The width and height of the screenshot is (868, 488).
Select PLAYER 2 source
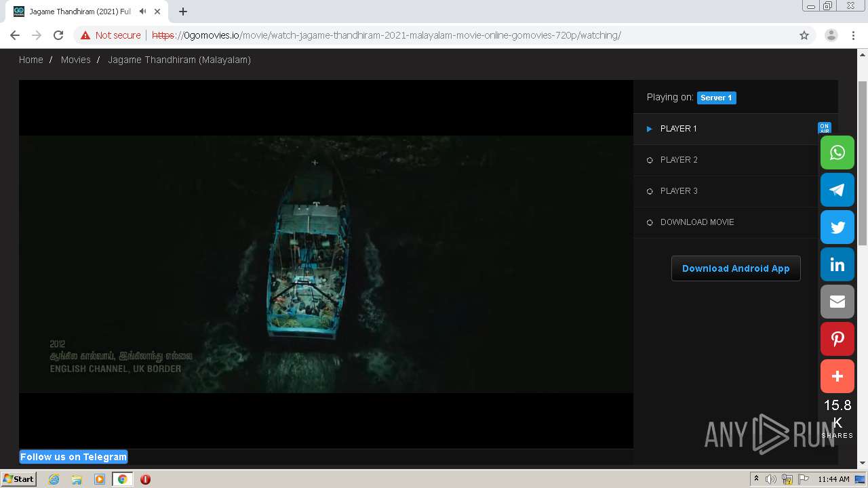point(726,160)
